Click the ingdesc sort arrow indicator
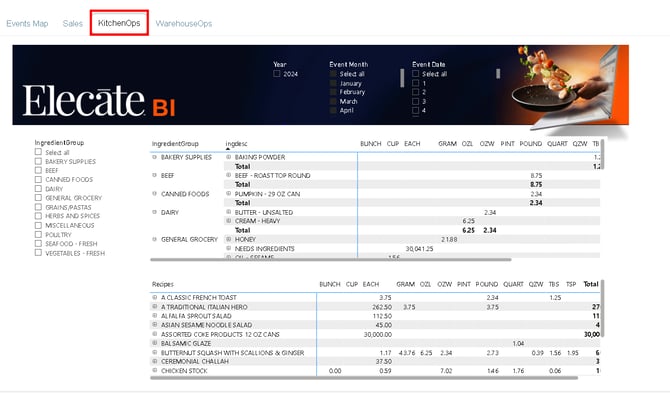The width and height of the screenshot is (670, 393). (x=228, y=149)
